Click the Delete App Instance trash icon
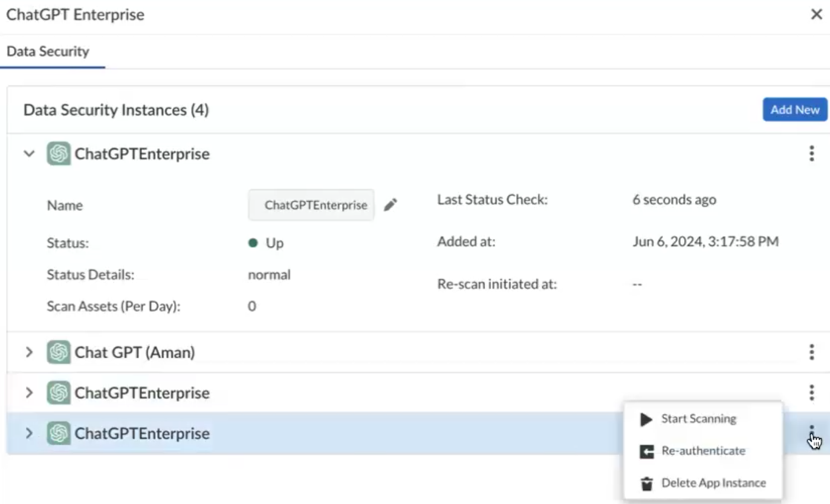The width and height of the screenshot is (830, 504). click(646, 483)
